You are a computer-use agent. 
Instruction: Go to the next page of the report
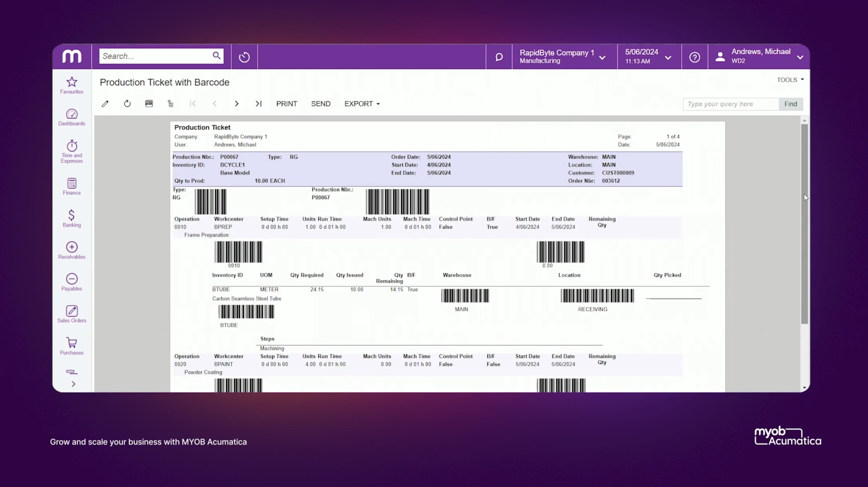237,104
